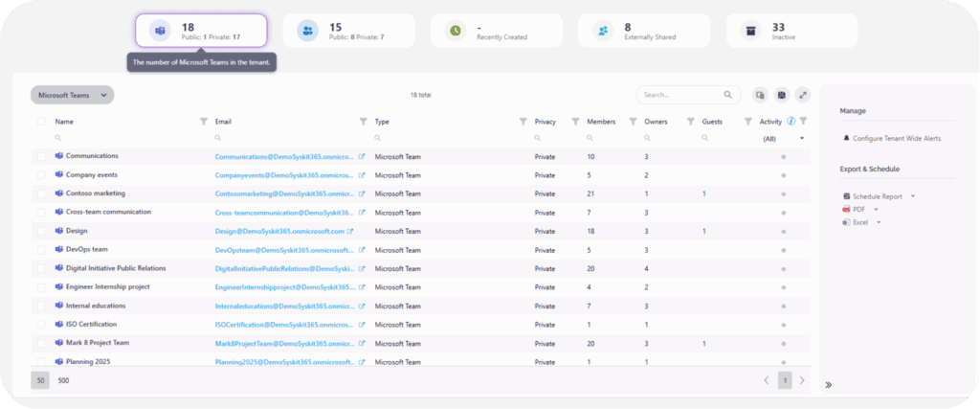980x409 pixels.
Task: Open external link icon for Communications email
Action: tap(362, 156)
